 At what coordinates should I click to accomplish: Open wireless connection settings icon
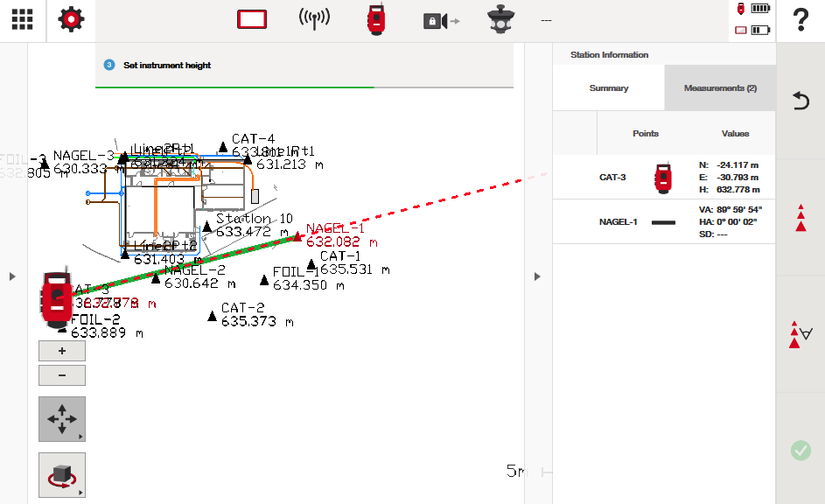pos(314,20)
